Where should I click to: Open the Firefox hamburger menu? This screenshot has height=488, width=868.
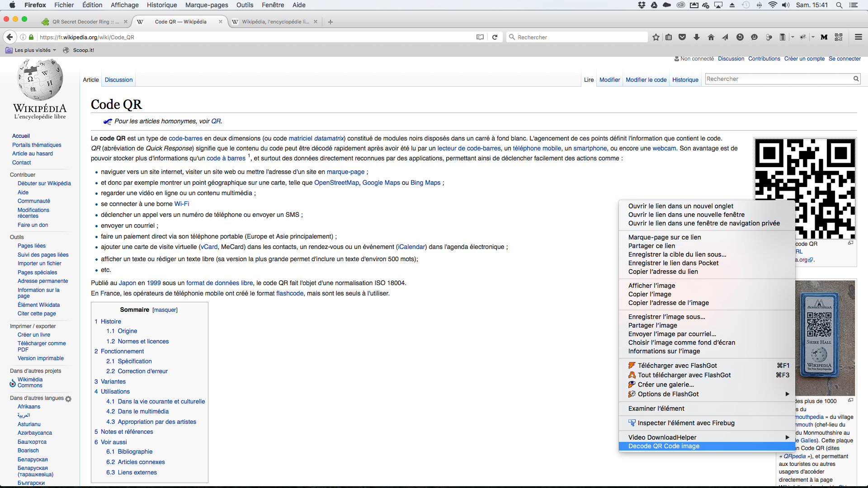point(859,37)
